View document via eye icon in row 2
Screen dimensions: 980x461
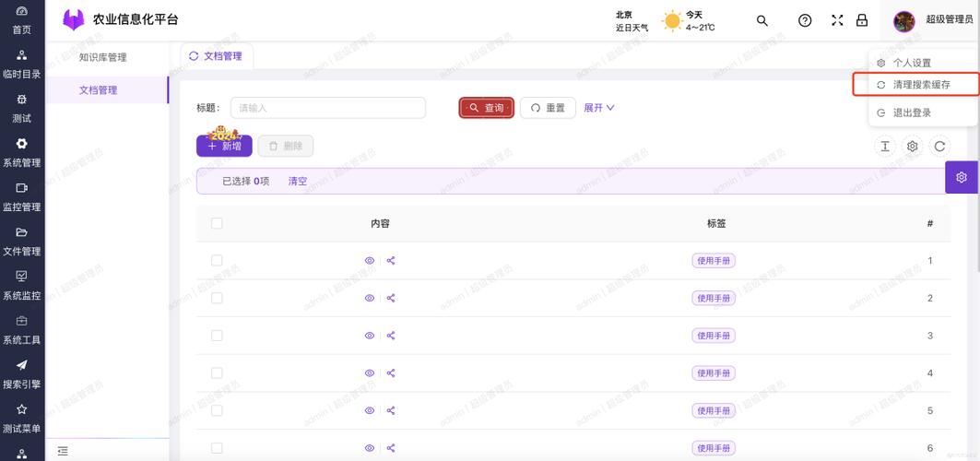click(x=370, y=298)
